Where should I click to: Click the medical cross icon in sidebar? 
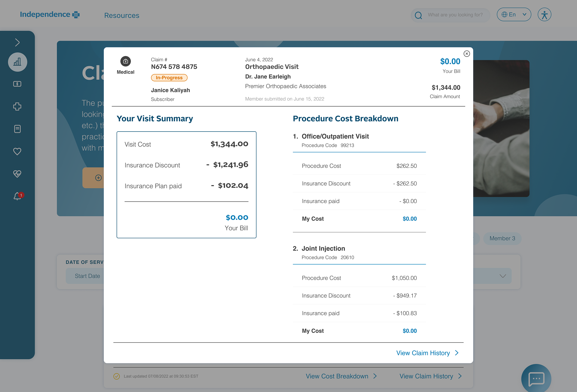tap(17, 106)
